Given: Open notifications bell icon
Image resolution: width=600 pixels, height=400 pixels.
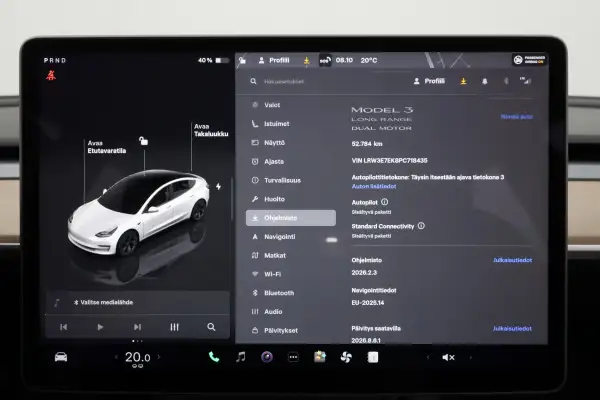Looking at the screenshot, I should tap(485, 81).
